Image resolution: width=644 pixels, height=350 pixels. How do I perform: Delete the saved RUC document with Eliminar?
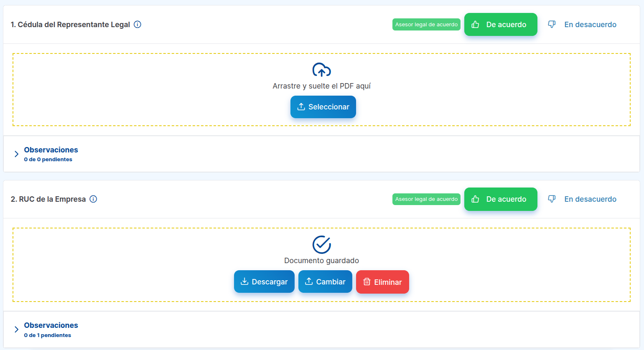382,282
